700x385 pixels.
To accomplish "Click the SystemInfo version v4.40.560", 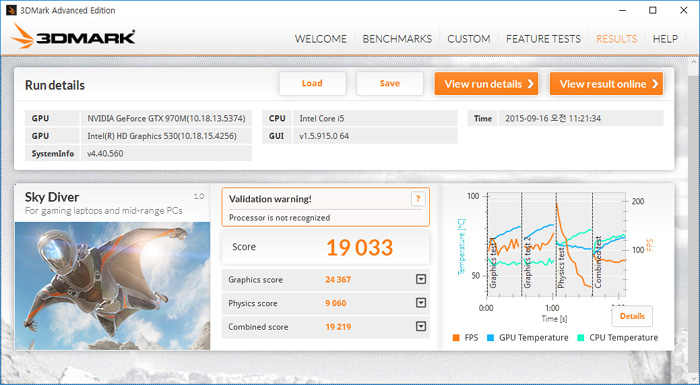I will click(x=166, y=153).
